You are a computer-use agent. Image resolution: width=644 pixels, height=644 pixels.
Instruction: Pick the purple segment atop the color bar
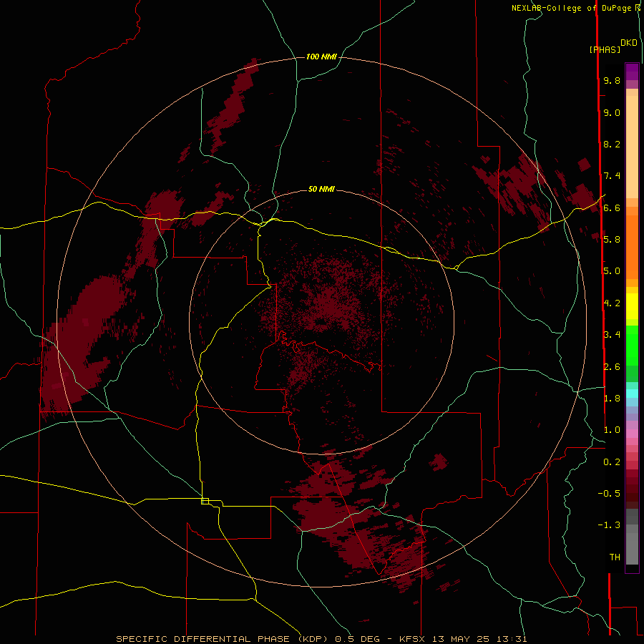pyautogui.click(x=632, y=72)
